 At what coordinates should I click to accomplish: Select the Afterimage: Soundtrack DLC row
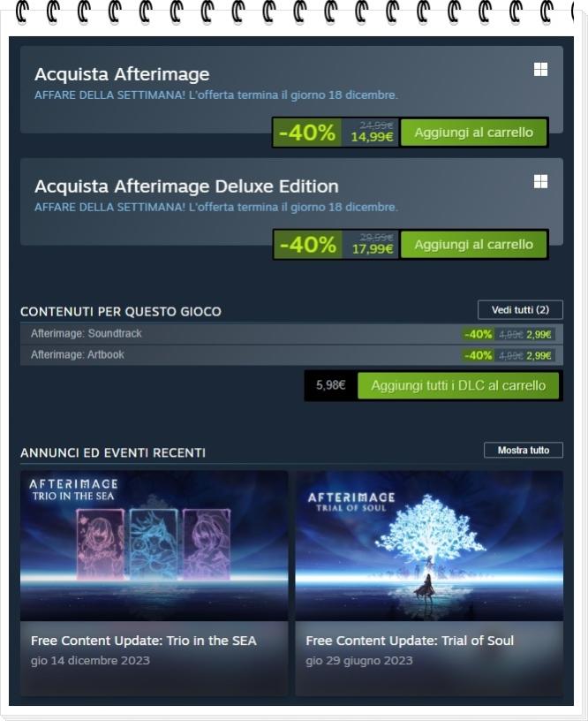(291, 334)
